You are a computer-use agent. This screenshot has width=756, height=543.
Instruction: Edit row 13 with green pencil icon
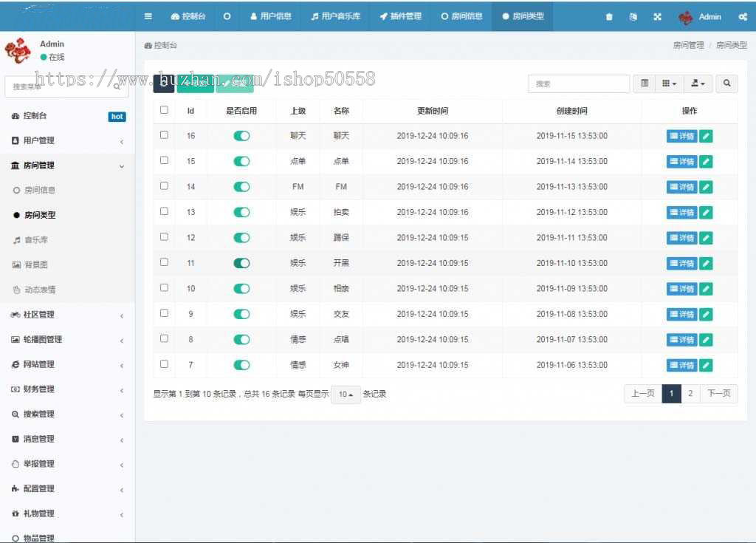click(x=706, y=212)
